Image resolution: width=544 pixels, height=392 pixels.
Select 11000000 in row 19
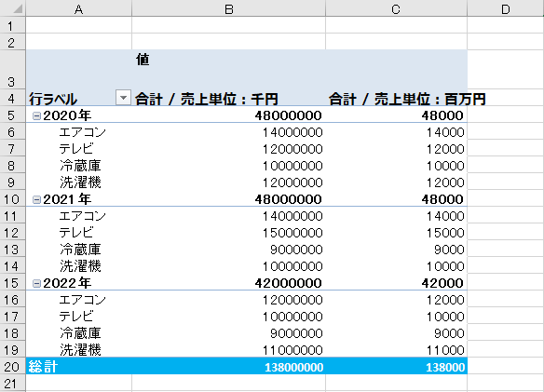coord(228,350)
